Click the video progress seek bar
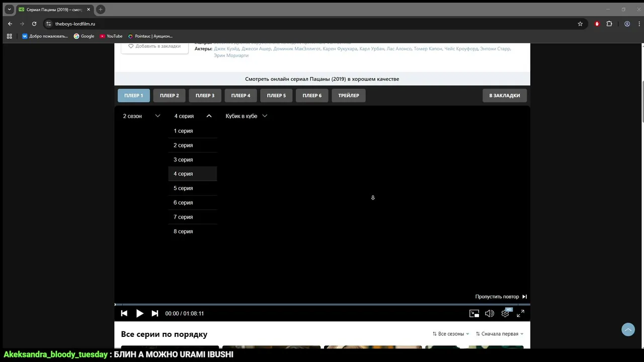The width and height of the screenshot is (644, 362). click(x=322, y=304)
